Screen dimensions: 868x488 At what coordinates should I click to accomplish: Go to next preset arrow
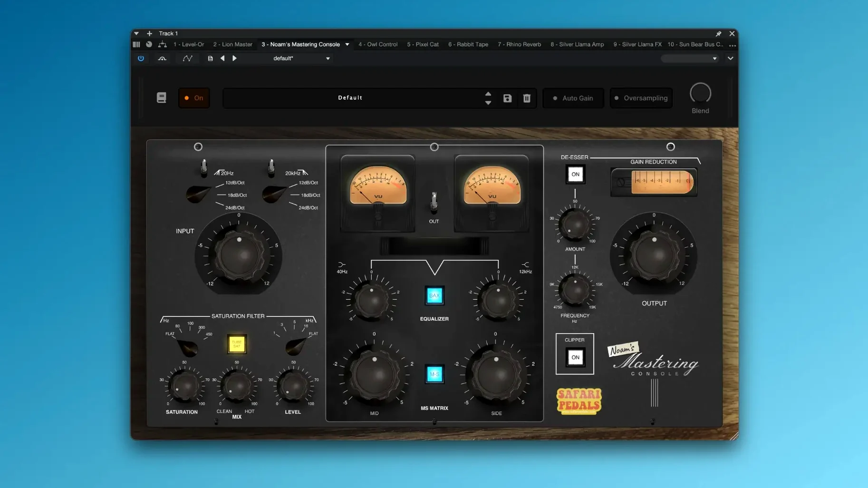pyautogui.click(x=234, y=59)
